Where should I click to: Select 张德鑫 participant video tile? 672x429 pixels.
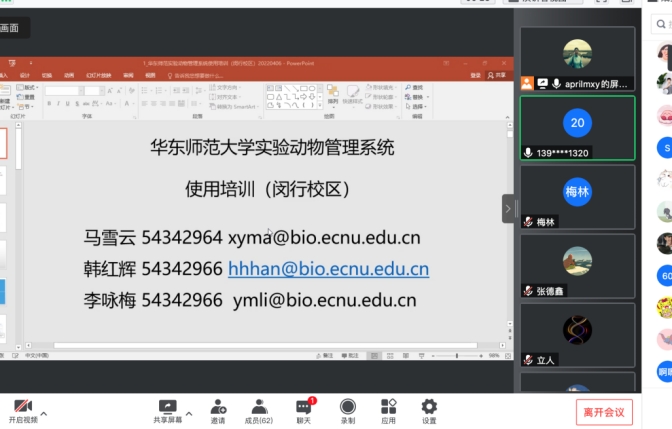pos(577,266)
